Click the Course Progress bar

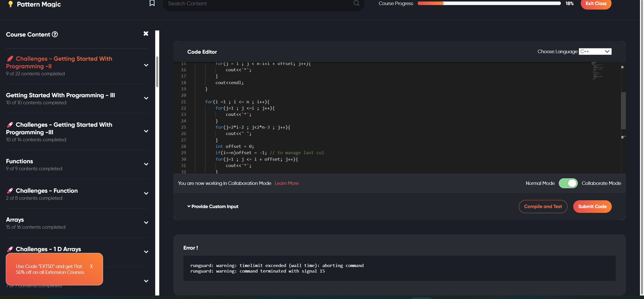489,3
